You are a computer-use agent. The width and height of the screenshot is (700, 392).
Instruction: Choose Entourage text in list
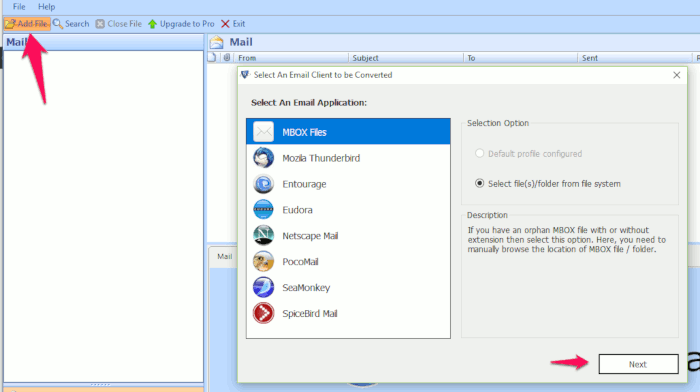(x=304, y=184)
